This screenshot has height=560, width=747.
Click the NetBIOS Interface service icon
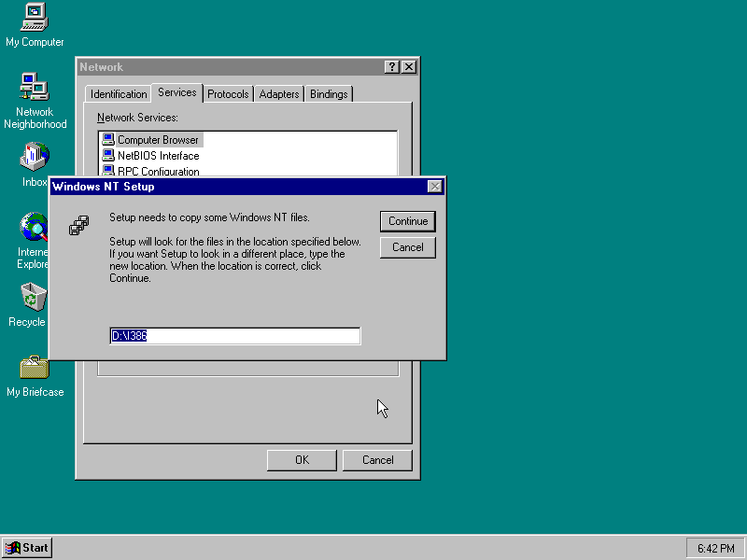pos(108,155)
